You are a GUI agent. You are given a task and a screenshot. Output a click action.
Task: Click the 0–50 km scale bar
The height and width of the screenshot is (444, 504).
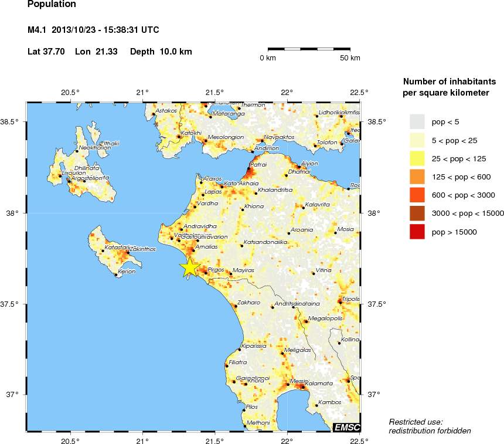coord(309,50)
